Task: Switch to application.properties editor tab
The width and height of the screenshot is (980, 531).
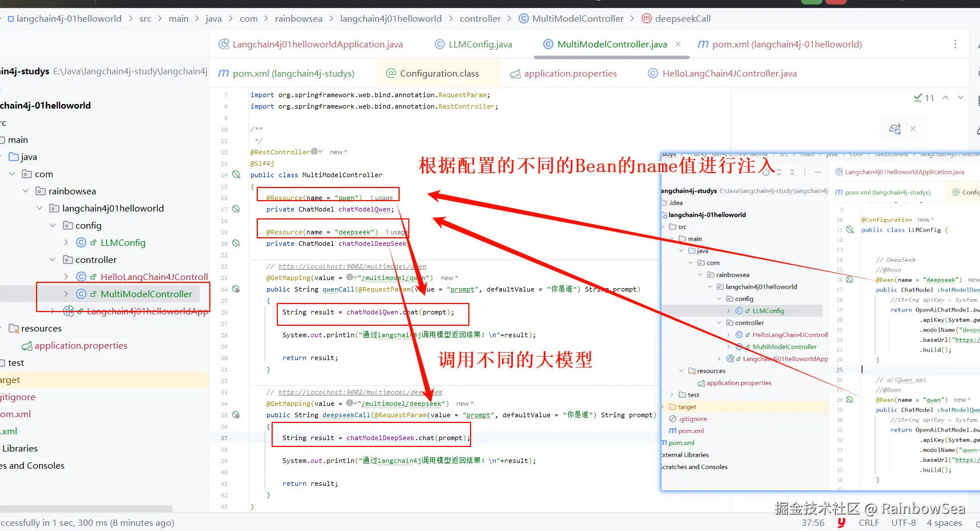Action: click(564, 73)
